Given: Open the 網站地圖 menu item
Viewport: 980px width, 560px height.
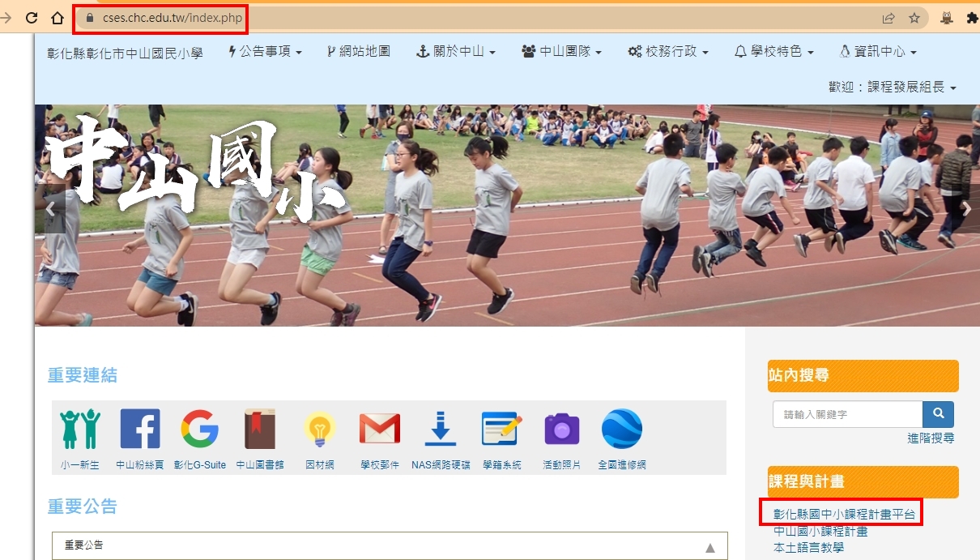Looking at the screenshot, I should [x=358, y=52].
